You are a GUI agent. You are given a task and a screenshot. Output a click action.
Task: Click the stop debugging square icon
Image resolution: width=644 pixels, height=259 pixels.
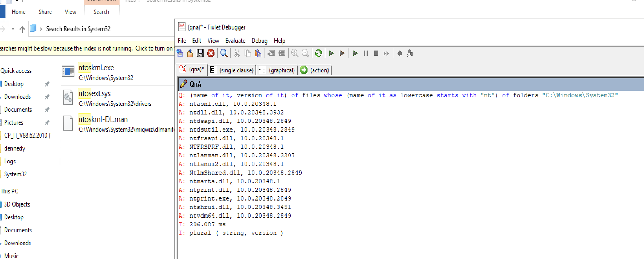coord(376,53)
